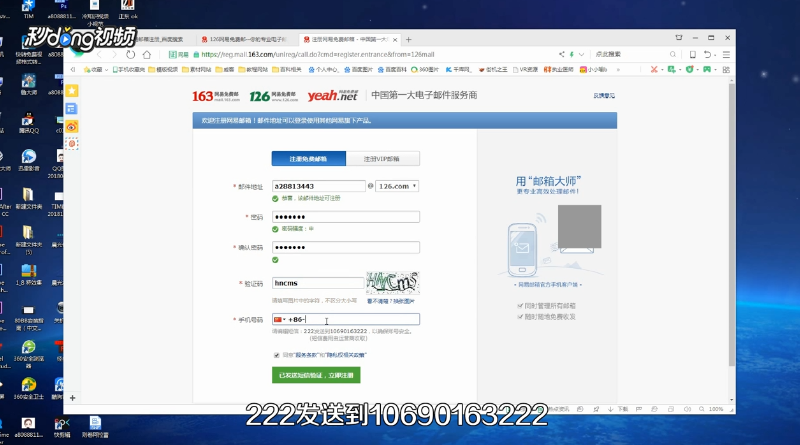Click the 163 网易免费邮 logo
The height and width of the screenshot is (445, 800).
click(216, 95)
